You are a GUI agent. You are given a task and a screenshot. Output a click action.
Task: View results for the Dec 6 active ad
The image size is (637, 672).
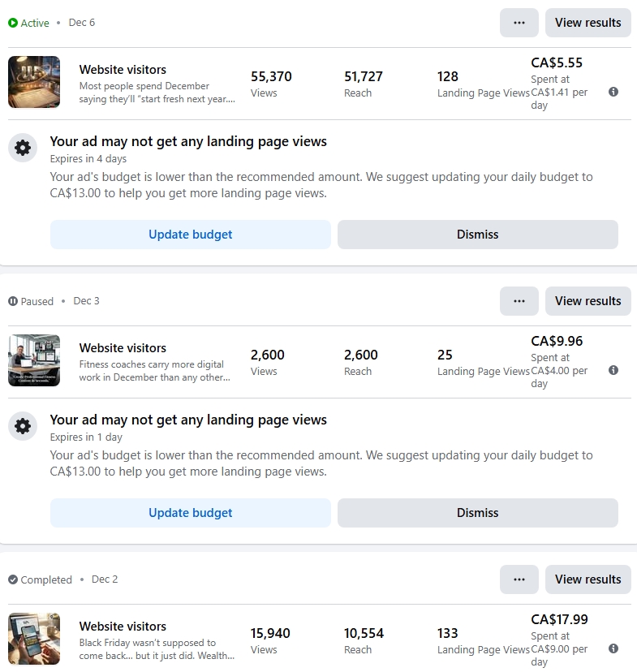click(588, 23)
